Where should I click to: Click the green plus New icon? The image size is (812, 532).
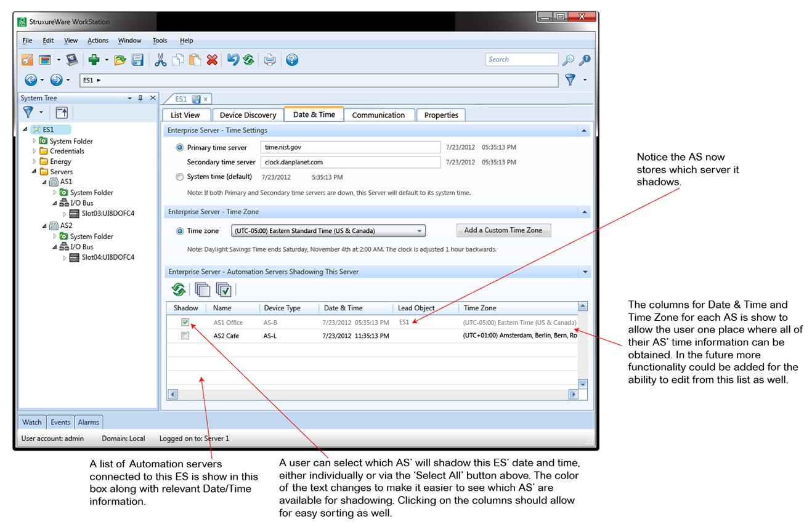(x=94, y=60)
